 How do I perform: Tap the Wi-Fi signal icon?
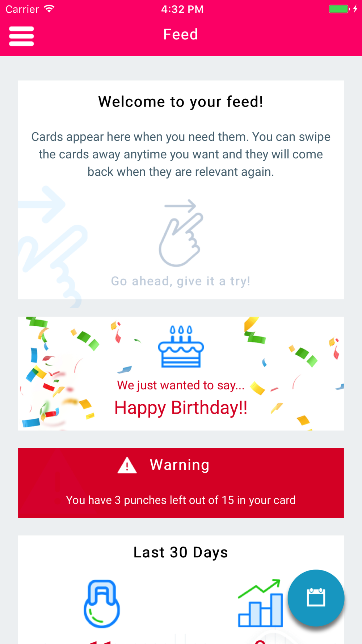tap(49, 9)
